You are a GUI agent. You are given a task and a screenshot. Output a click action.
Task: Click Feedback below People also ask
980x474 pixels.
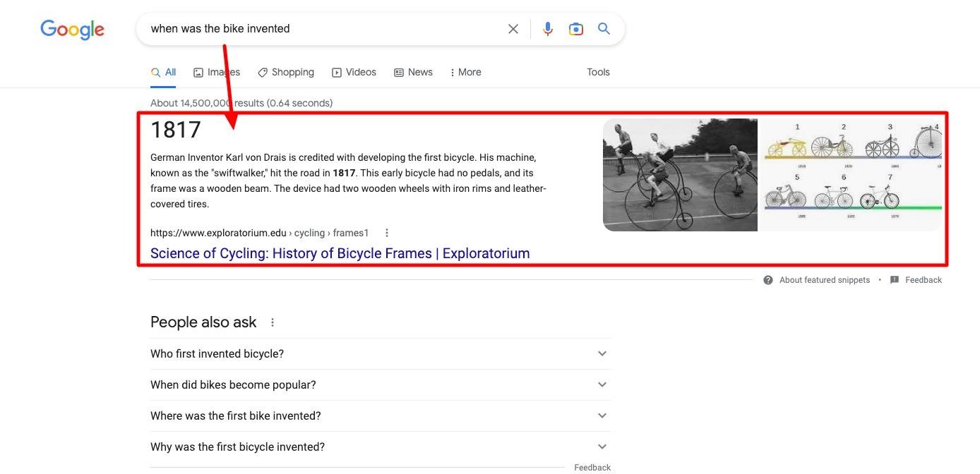tap(592, 467)
